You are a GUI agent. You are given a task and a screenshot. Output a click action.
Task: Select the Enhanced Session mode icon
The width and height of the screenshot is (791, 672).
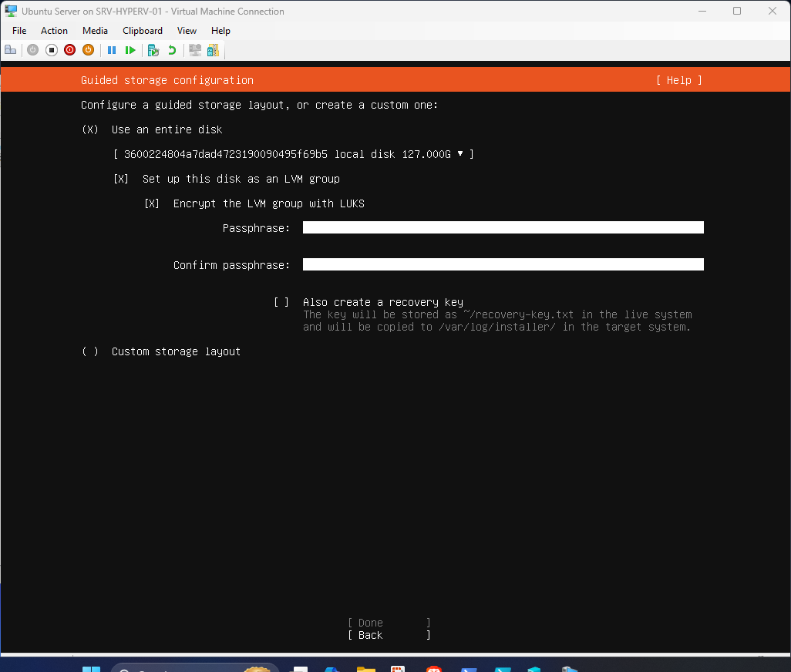[x=194, y=49]
